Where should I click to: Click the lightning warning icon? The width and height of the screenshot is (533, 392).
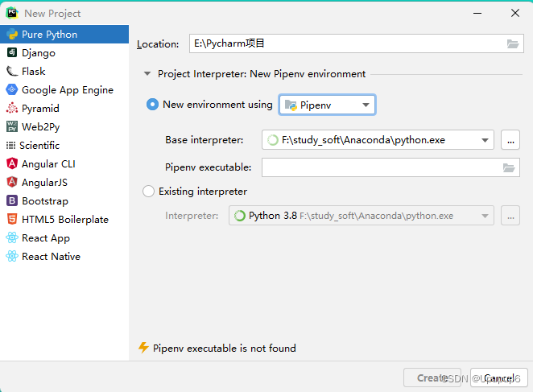(143, 348)
